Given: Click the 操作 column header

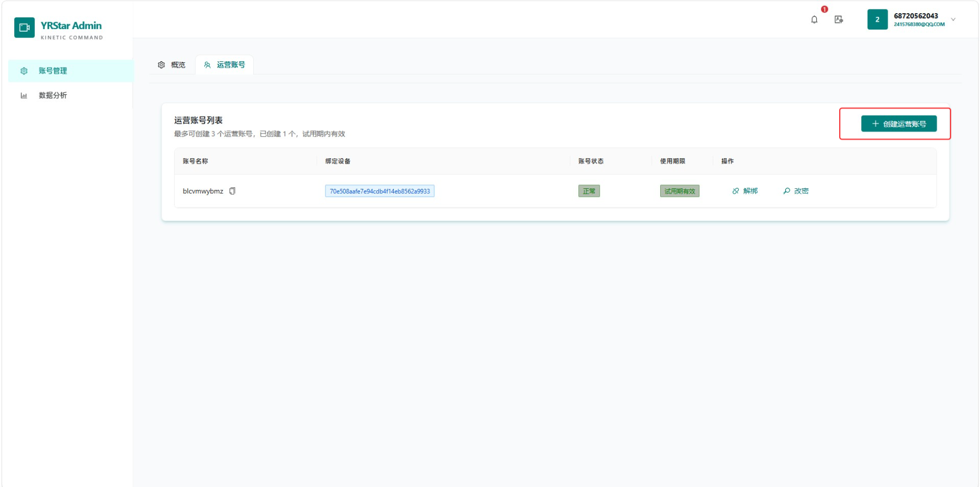Looking at the screenshot, I should (x=728, y=161).
